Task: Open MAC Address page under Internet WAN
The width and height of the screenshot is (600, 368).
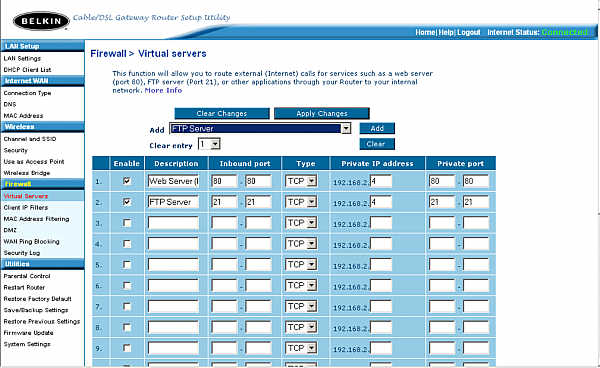Action: (23, 116)
